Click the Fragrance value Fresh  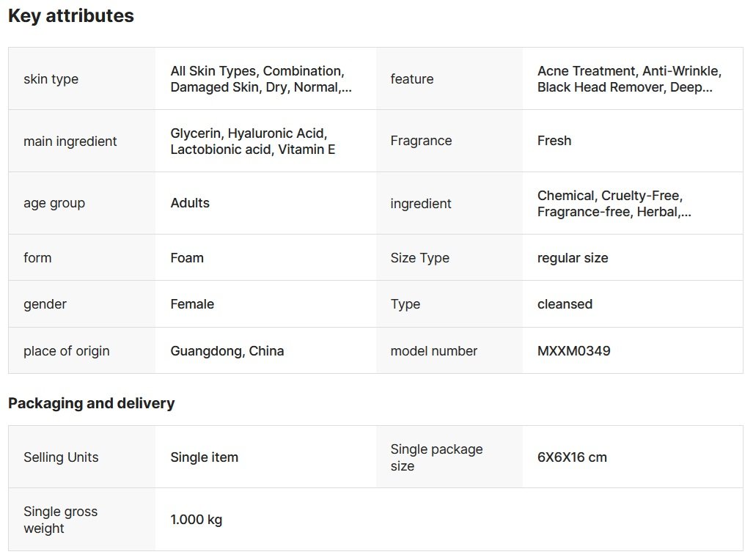coord(554,141)
